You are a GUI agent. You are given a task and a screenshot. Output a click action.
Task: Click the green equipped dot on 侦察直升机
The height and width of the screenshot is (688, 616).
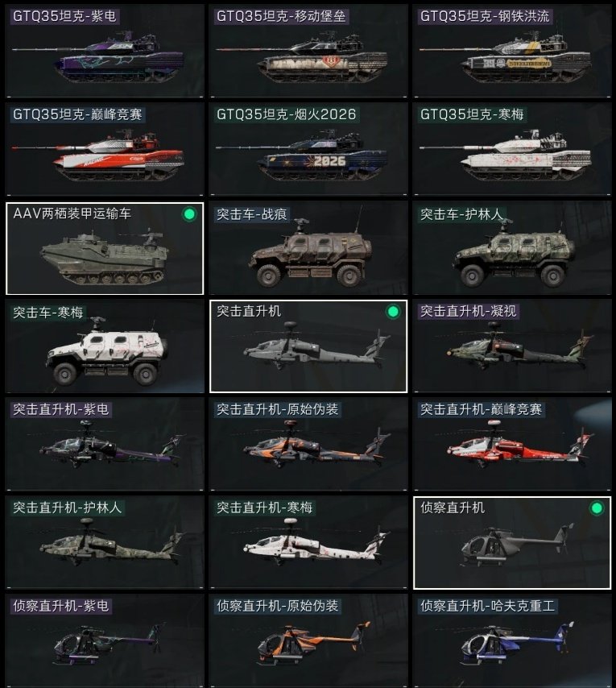[x=596, y=508]
